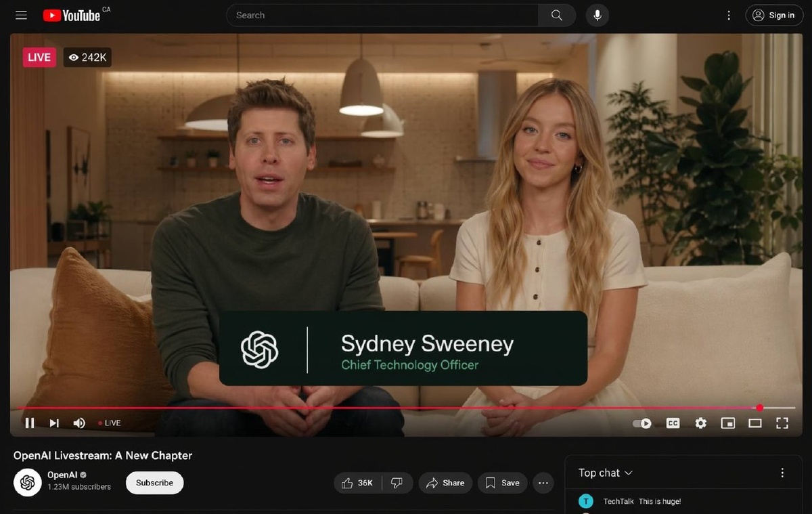This screenshot has width=812, height=514.
Task: Click the video title OpenAI Livestream: A New Chapter
Action: tap(103, 455)
